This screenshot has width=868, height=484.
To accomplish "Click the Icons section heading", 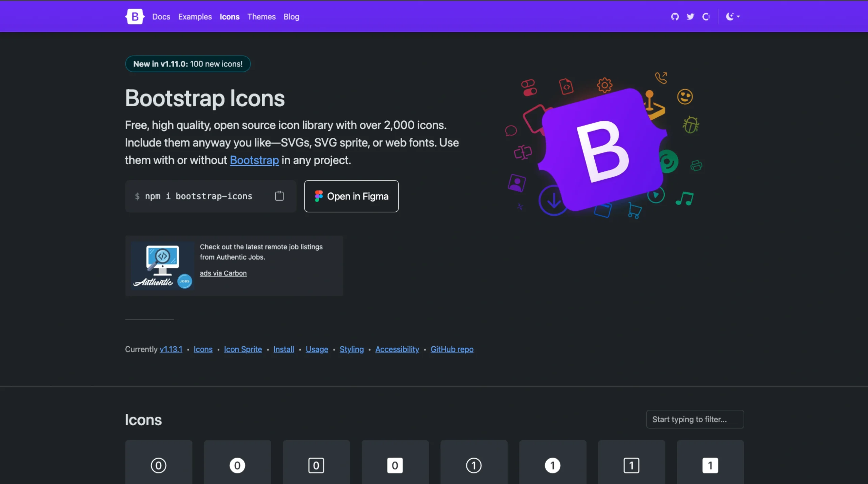I will (x=143, y=420).
